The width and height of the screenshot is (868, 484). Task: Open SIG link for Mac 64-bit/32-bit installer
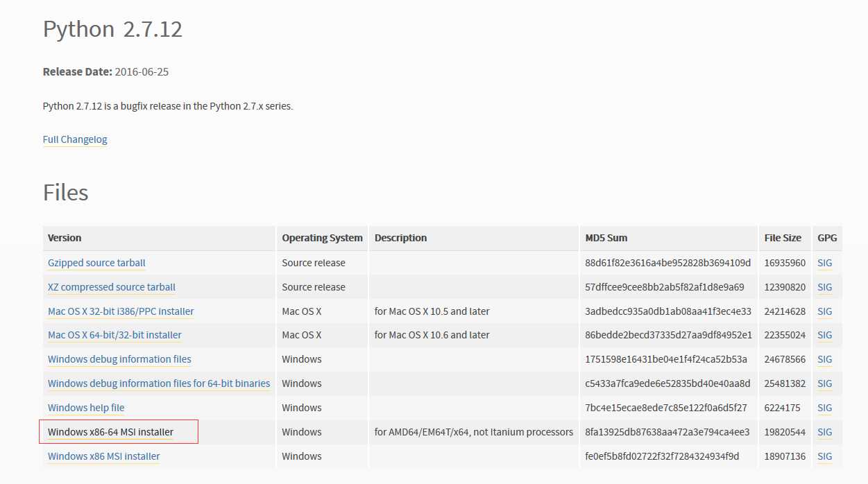(824, 335)
